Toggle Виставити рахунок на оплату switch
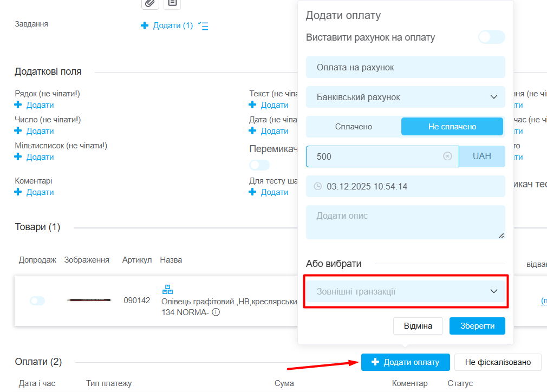 point(491,37)
